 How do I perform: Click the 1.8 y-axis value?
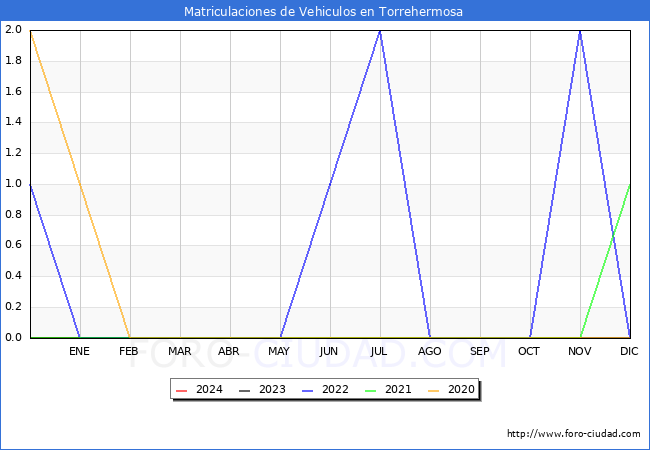(x=13, y=60)
